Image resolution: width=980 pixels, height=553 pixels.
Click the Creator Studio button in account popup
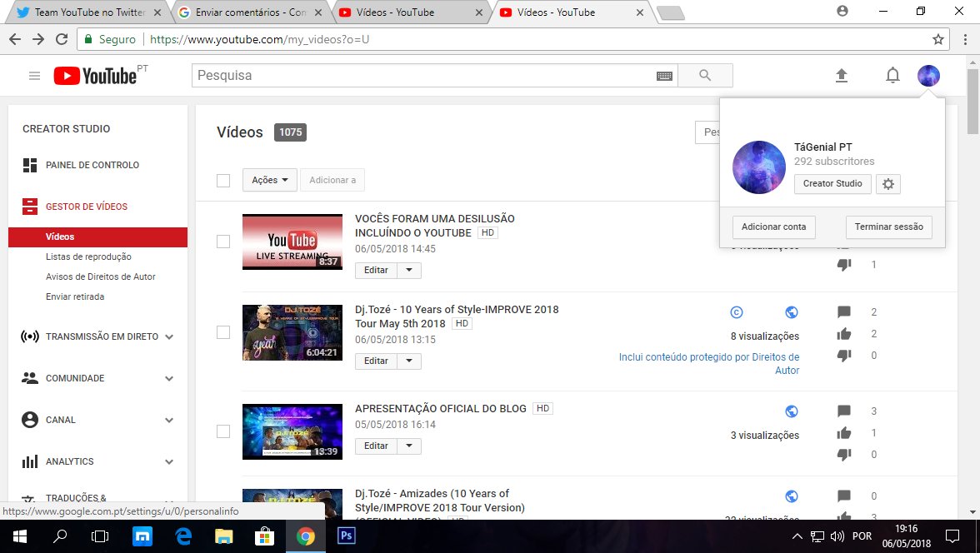tap(832, 184)
